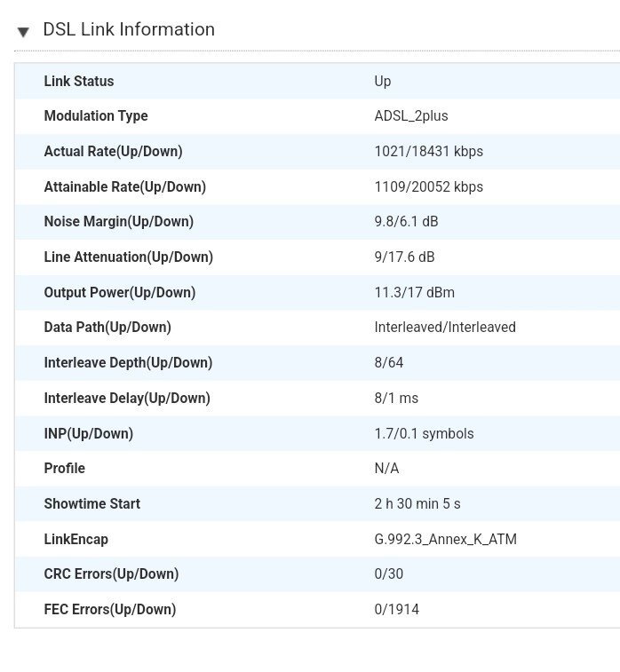This screenshot has width=620, height=672.
Task: Select the Modulation Type label
Action: pos(96,116)
